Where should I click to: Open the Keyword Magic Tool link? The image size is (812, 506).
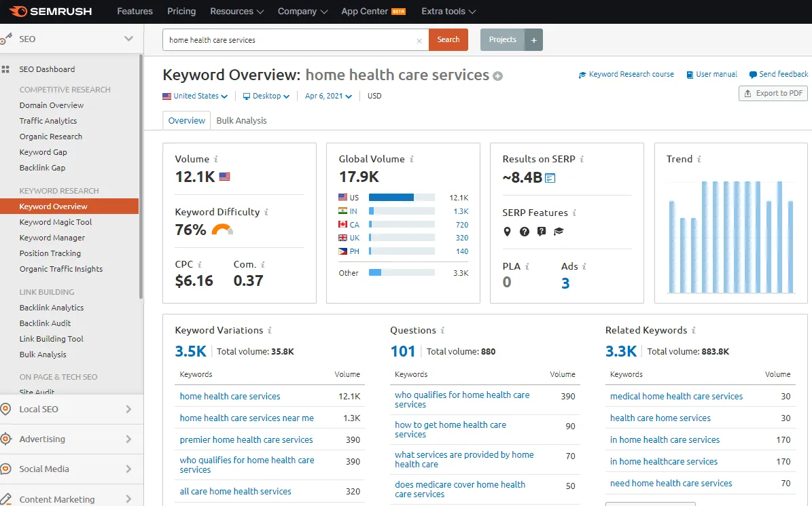pos(56,222)
